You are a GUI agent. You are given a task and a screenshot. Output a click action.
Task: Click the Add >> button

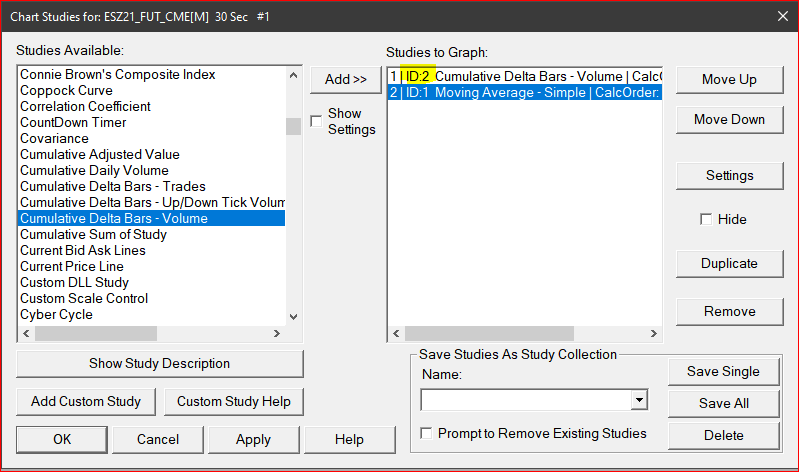tap(345, 79)
